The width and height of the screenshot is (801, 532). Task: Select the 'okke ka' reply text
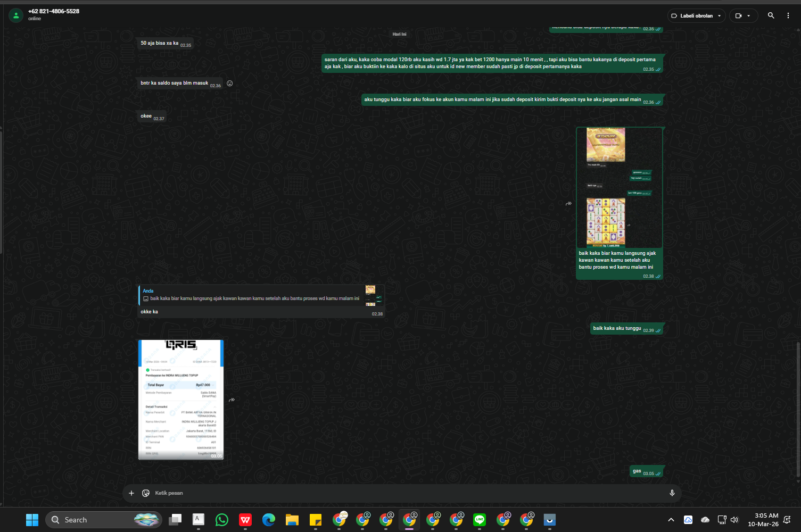click(x=149, y=312)
